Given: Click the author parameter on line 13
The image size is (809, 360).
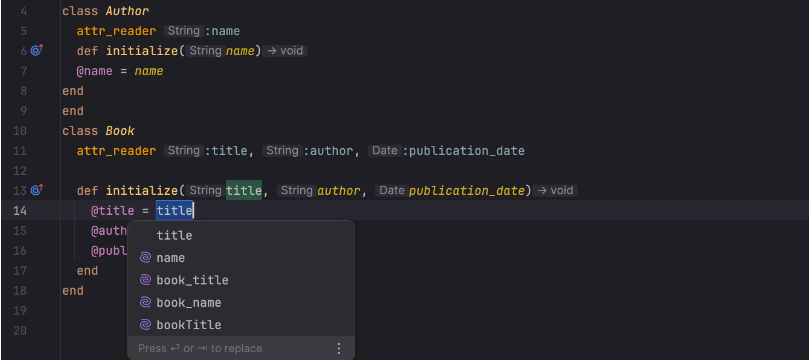Looking at the screenshot, I should [x=338, y=191].
